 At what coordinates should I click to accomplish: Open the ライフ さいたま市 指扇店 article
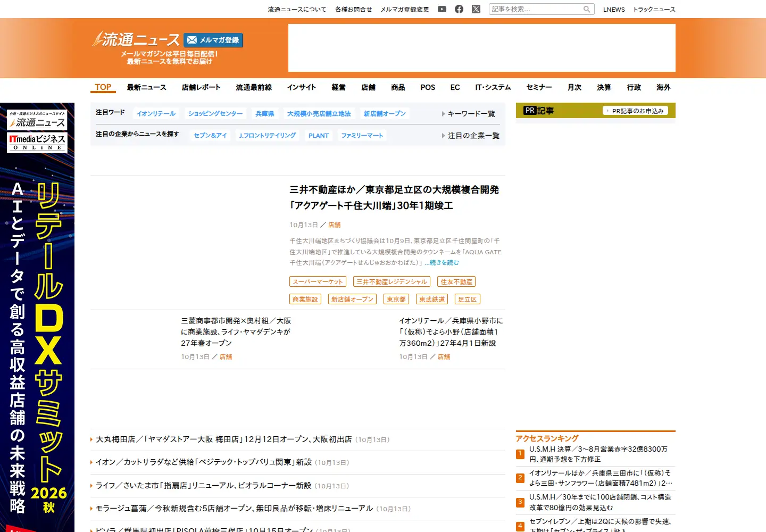(204, 486)
